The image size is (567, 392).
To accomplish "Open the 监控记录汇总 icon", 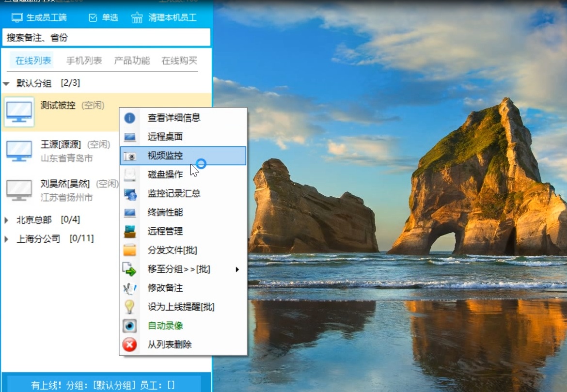I will point(129,194).
